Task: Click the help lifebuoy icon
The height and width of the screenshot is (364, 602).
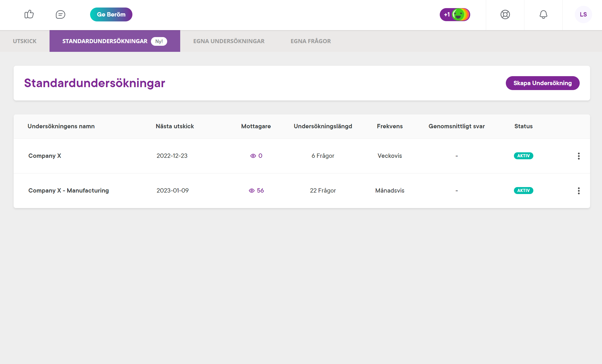Action: [x=505, y=15]
